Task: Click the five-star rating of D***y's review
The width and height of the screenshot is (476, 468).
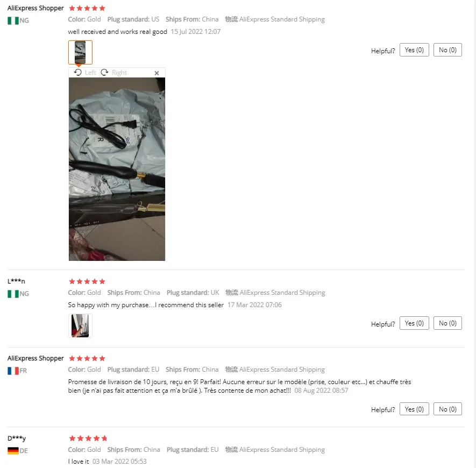Action: pyautogui.click(x=88, y=438)
